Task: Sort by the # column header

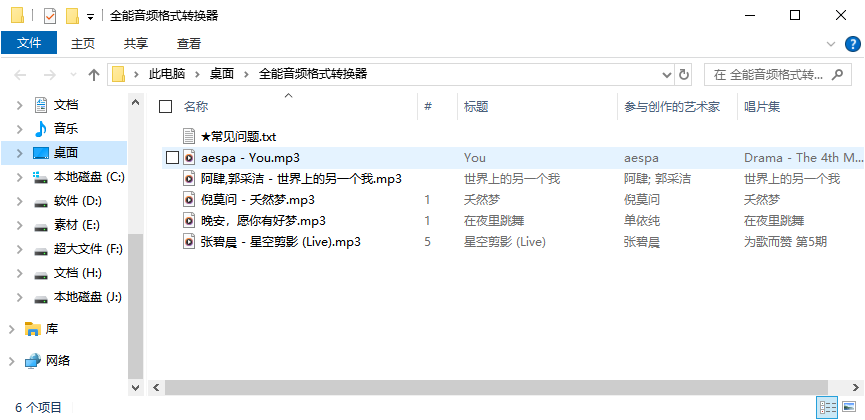Action: (428, 107)
